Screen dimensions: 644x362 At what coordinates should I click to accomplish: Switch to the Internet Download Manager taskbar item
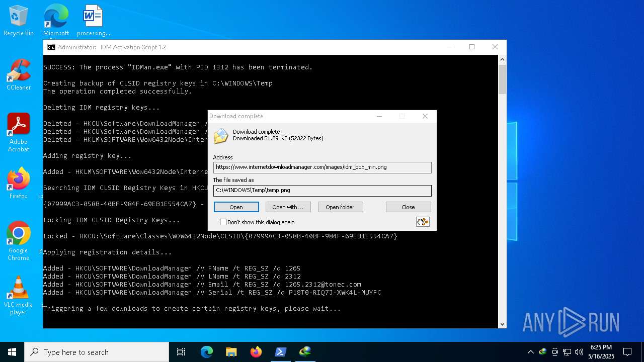click(305, 352)
